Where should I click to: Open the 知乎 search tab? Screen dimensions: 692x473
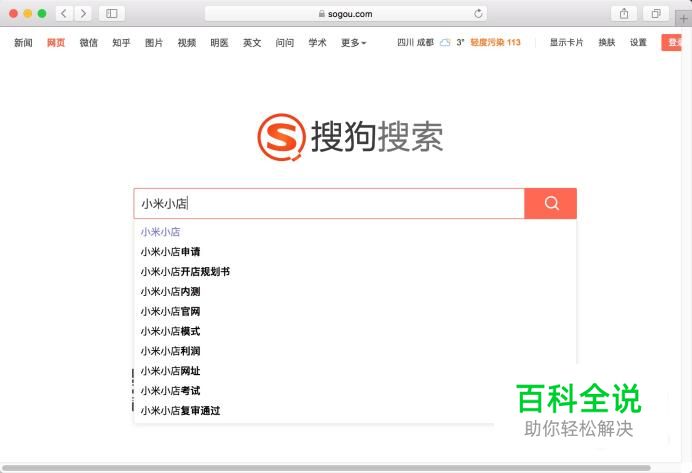point(121,43)
